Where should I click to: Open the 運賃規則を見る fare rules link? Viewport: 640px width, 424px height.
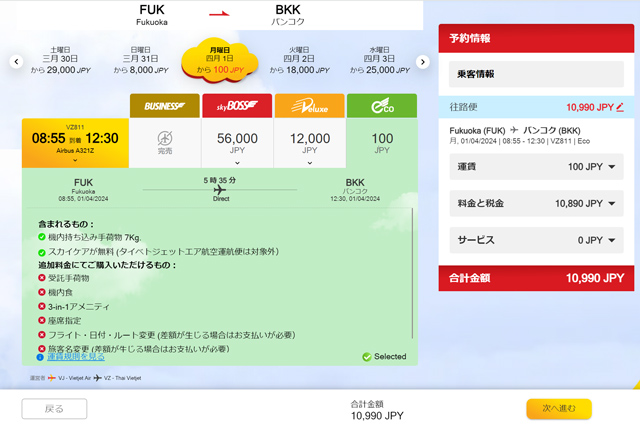tap(76, 356)
